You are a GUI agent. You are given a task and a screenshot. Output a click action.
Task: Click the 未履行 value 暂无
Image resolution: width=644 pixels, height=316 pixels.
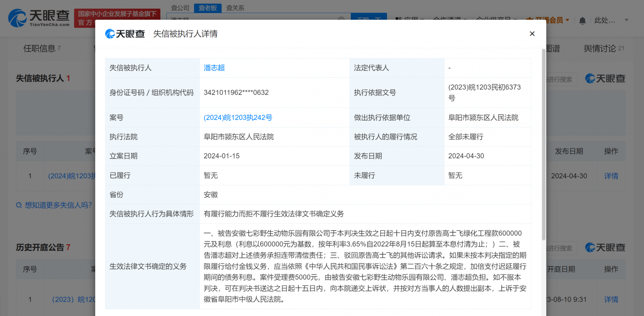[455, 176]
